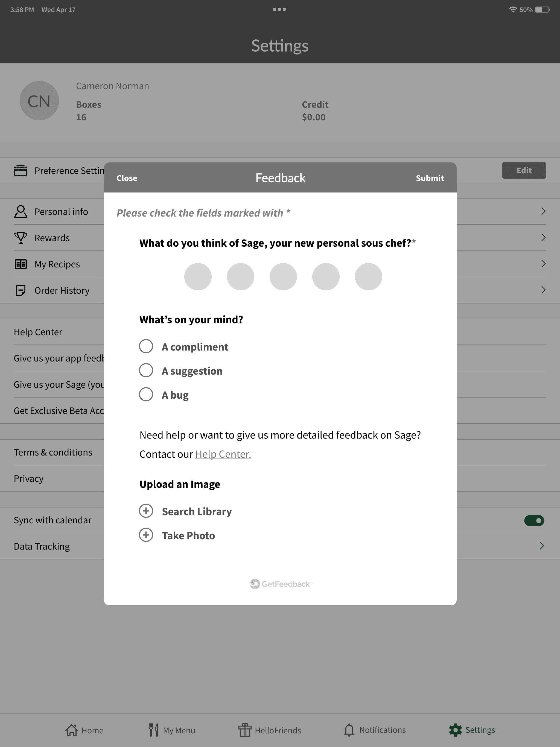Open the HelloFriends gift icon
560x747 pixels.
(245, 730)
